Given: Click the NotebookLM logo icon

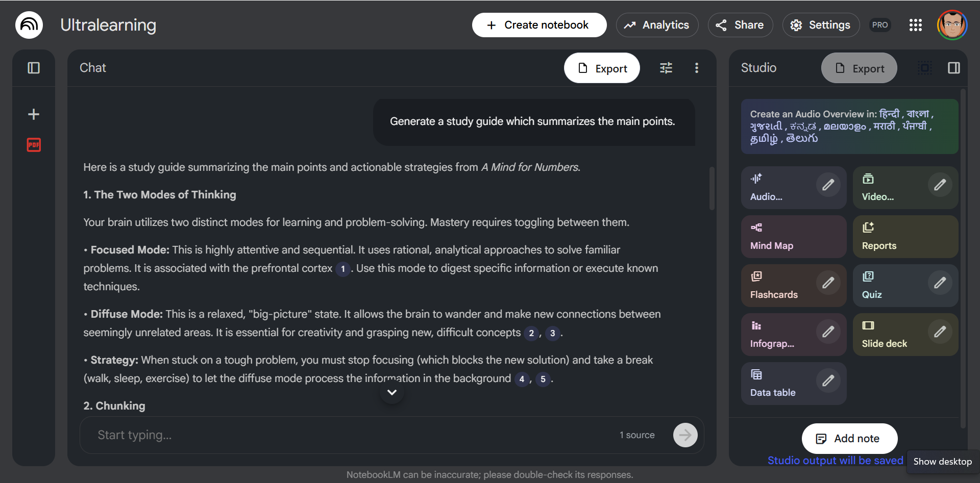Looking at the screenshot, I should pos(29,25).
